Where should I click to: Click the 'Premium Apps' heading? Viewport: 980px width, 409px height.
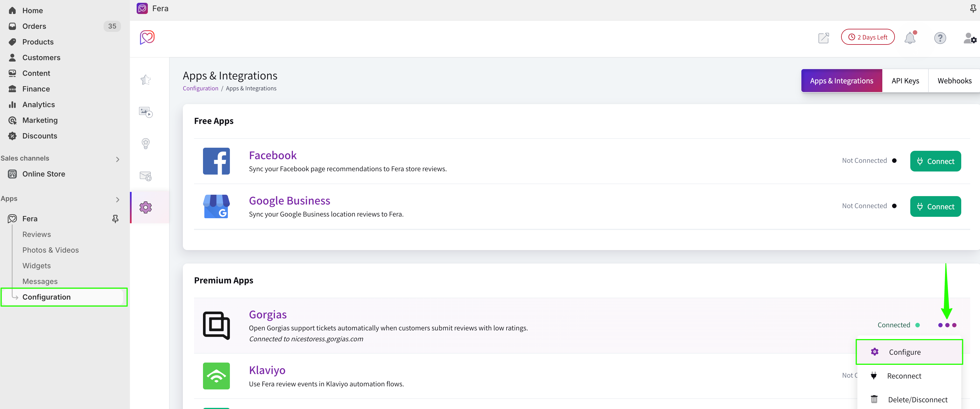[x=223, y=280]
